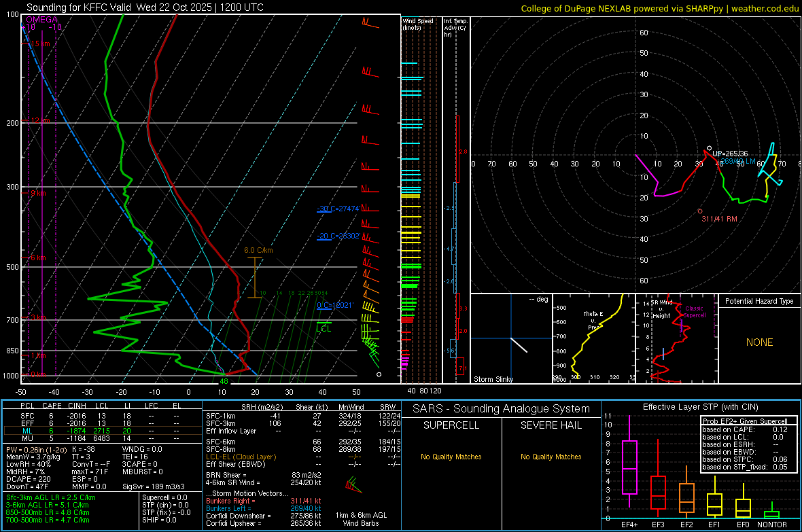Click the 'Corfidi Upshear = 265/36 kt' line
This screenshot has width=802, height=532.
tap(264, 522)
